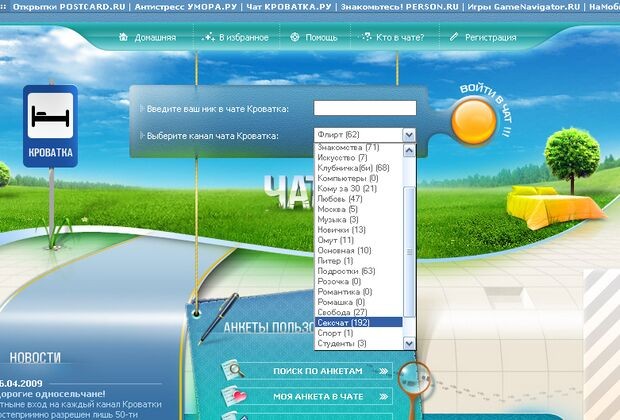Open Поиск по анкетам button
The width and height of the screenshot is (620, 420).
(x=318, y=371)
